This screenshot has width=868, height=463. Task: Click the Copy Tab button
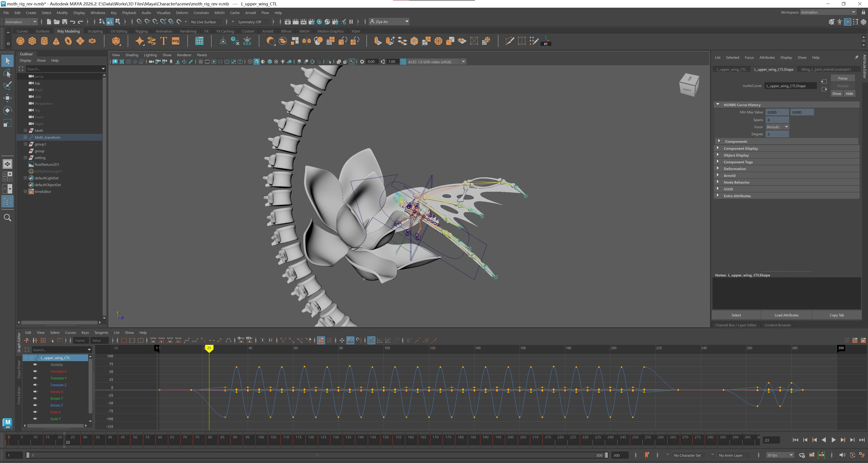click(x=836, y=315)
